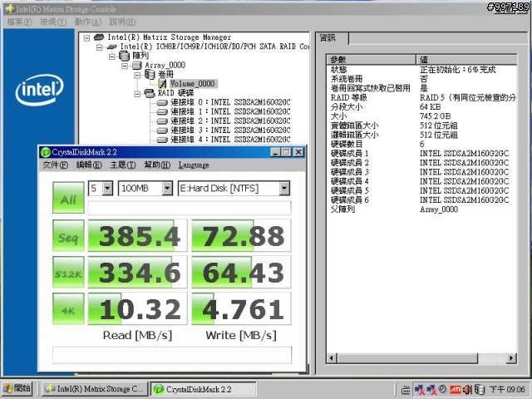Select the Array_0000 icon
Viewport: 532px width, 399px height.
coord(136,65)
